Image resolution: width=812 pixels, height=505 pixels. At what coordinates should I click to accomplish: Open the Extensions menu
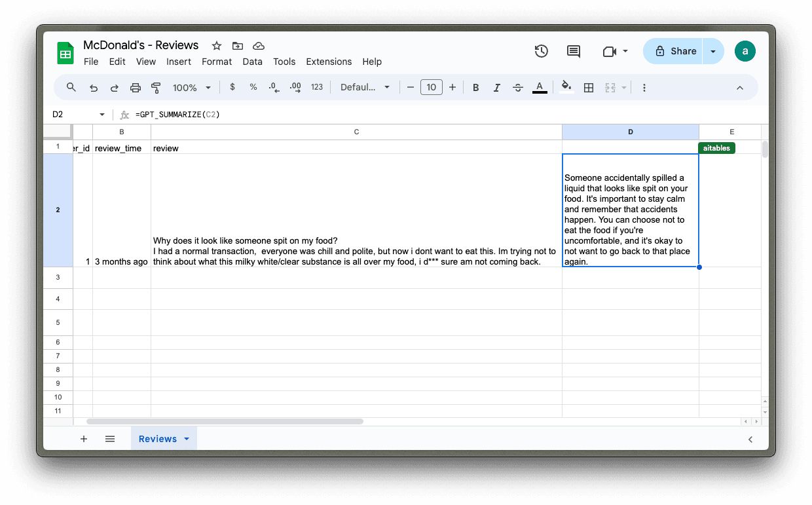[x=329, y=62]
